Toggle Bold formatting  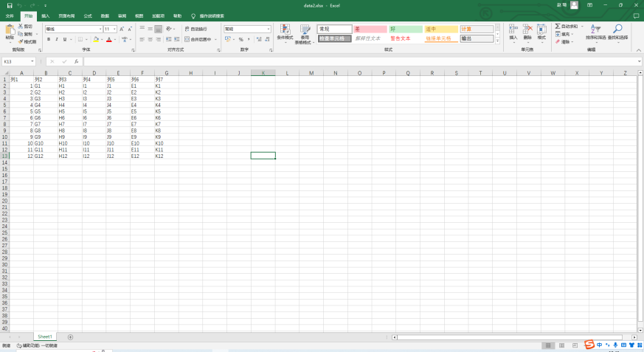[49, 39]
